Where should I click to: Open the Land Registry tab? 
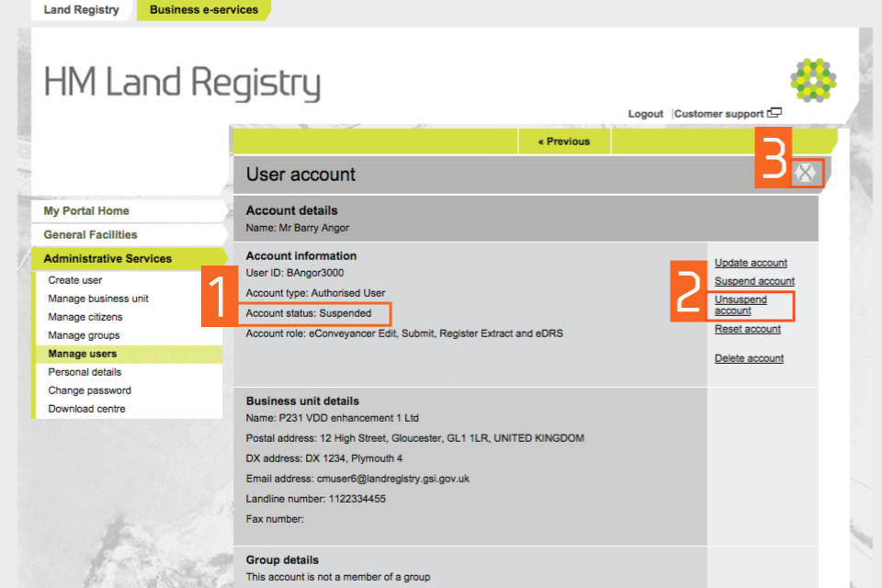(82, 10)
